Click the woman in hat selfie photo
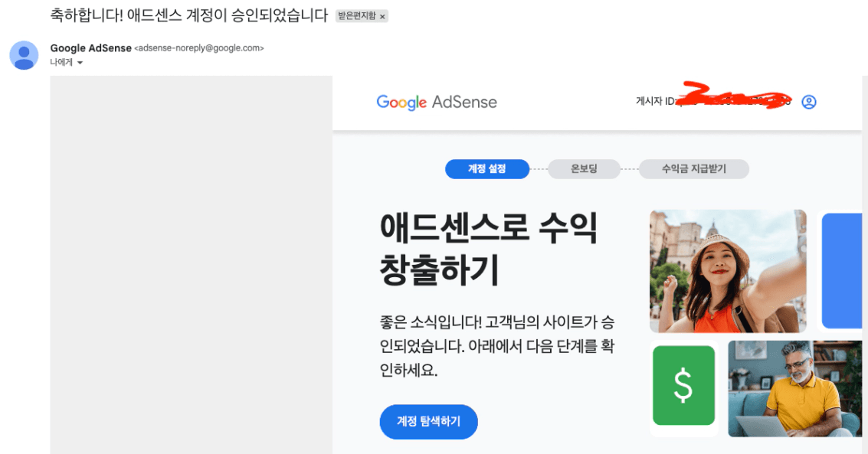The image size is (868, 454). pyautogui.click(x=728, y=271)
